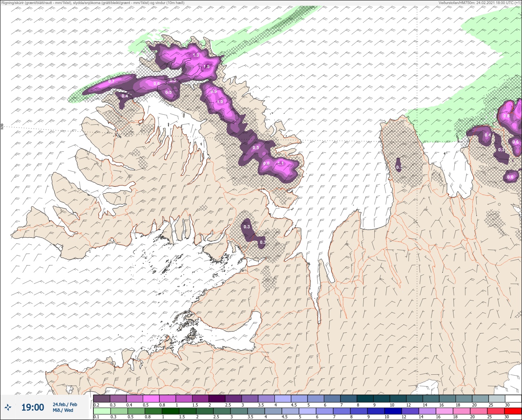
Task: Click the 'N99' latitude label on the left edge
Action: click(x=2, y=127)
